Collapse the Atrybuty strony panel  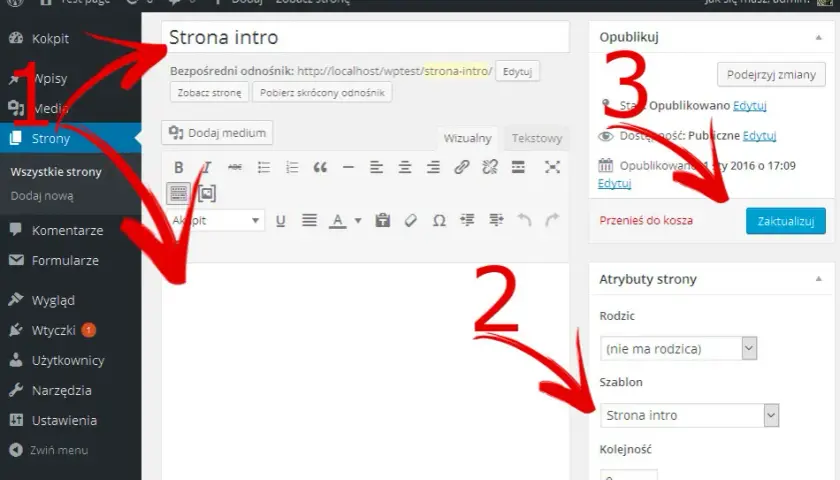click(819, 279)
